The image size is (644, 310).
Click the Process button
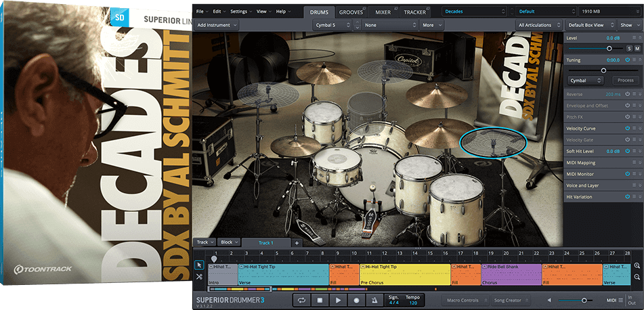[x=626, y=81]
